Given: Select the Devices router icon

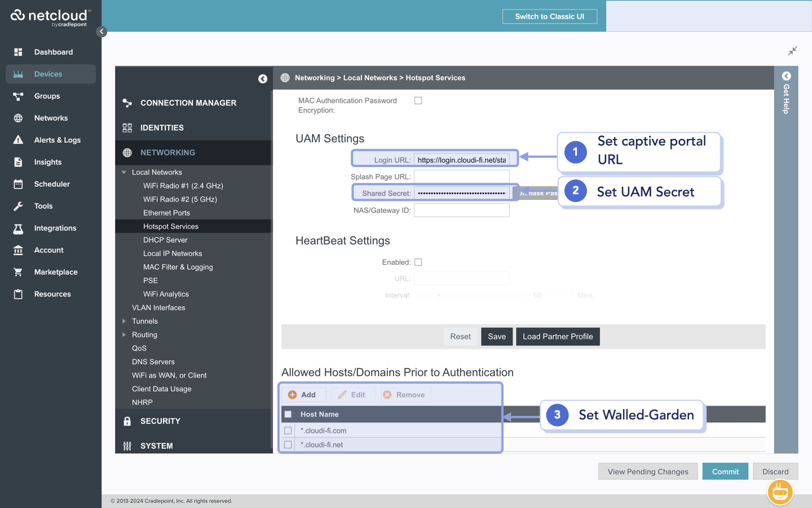Looking at the screenshot, I should 18,74.
